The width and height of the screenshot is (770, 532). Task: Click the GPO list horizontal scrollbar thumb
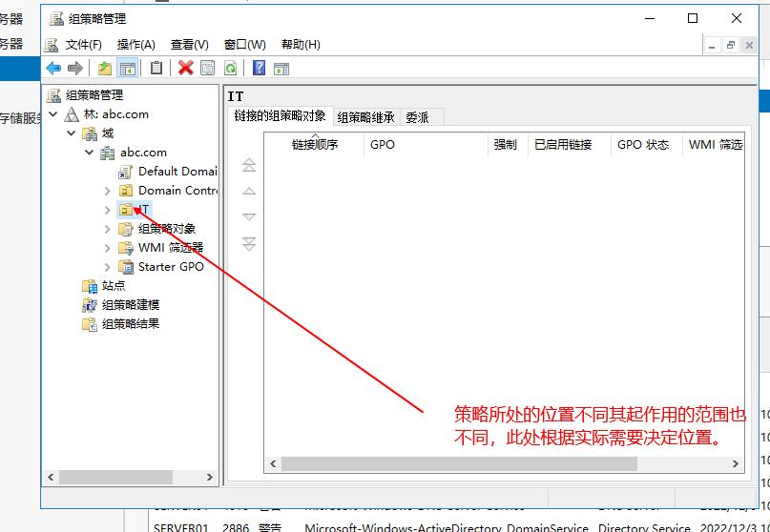(x=459, y=463)
